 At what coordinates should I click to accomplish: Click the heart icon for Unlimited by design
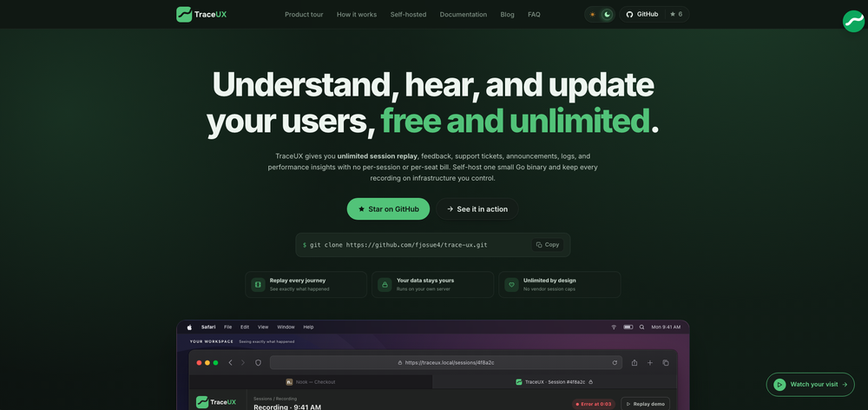(x=511, y=284)
